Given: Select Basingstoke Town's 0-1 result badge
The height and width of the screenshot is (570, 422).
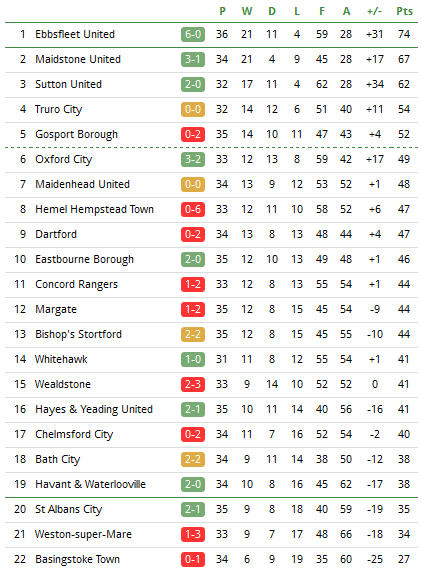Looking at the screenshot, I should (193, 559).
